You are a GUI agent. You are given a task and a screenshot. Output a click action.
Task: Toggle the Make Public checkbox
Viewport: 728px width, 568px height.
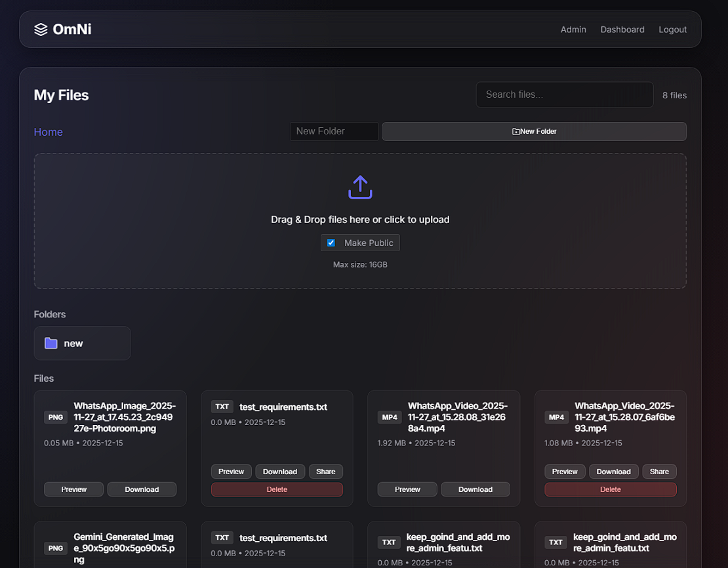click(x=331, y=243)
